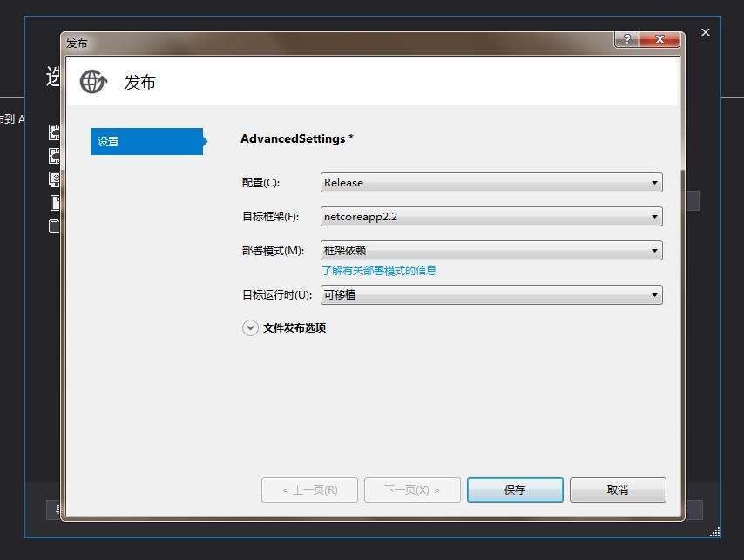Click the resize grip at window corner
Screen dimensions: 744x560
715,531
